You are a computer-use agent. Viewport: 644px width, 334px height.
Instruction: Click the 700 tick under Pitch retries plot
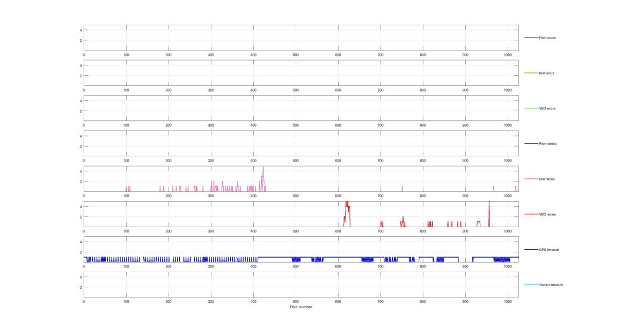click(x=380, y=161)
